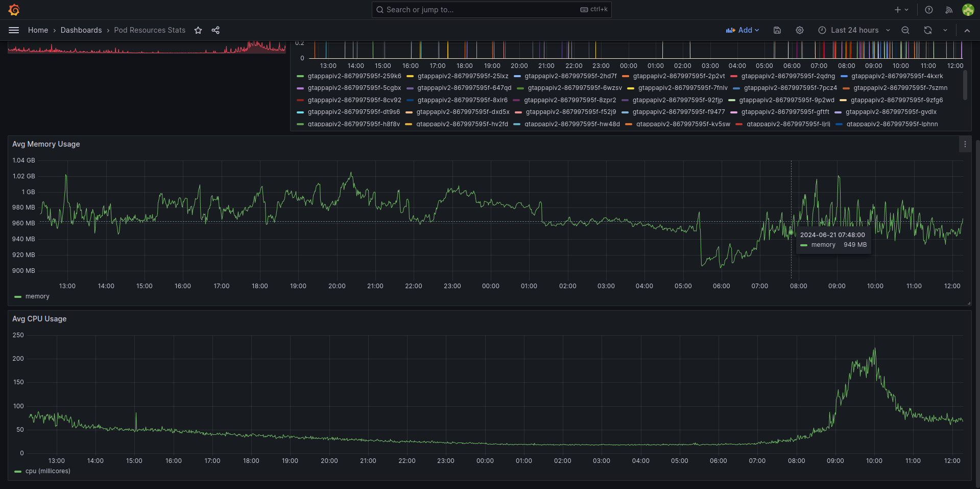Open dashboard settings gear

(800, 30)
